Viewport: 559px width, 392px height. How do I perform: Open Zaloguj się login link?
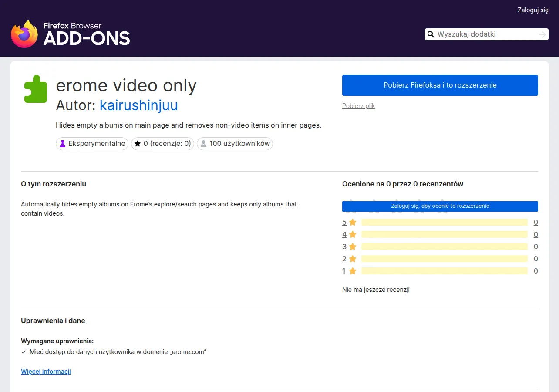tap(533, 10)
